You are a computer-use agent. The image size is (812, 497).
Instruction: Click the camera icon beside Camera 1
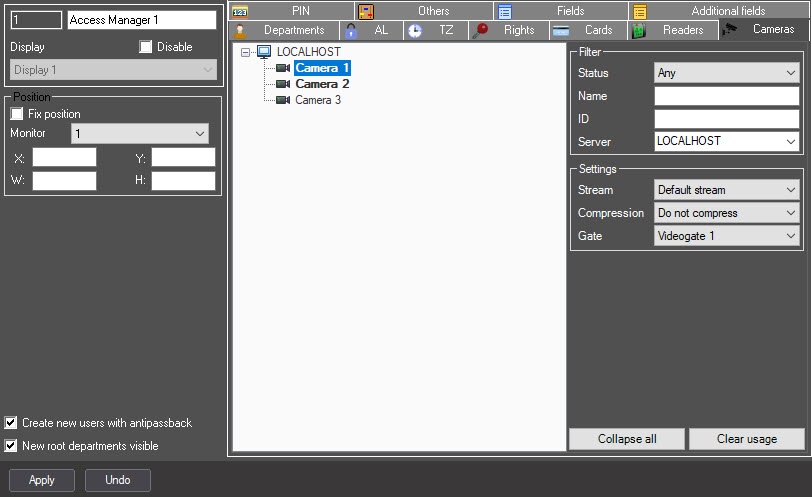point(283,68)
